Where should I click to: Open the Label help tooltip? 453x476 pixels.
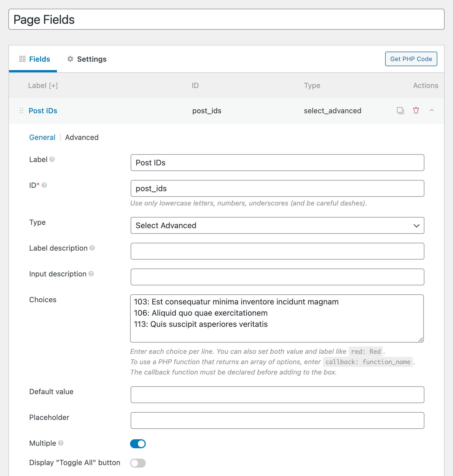pyautogui.click(x=52, y=159)
